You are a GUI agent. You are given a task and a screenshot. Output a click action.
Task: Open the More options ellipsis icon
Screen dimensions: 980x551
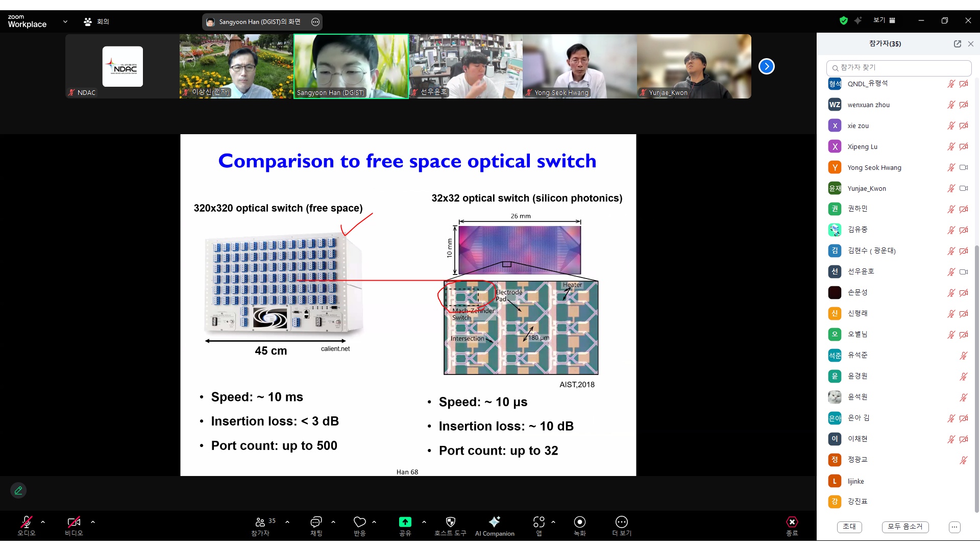click(x=621, y=522)
